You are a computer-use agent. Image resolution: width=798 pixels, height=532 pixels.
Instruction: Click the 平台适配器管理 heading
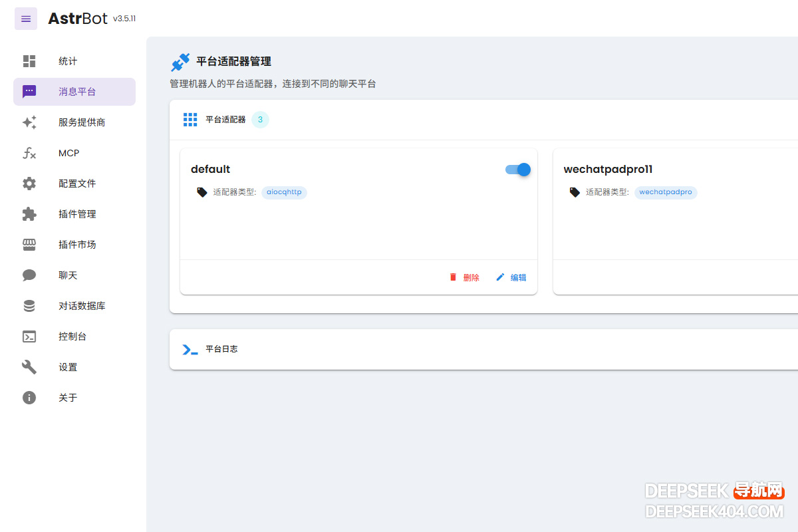pyautogui.click(x=234, y=62)
